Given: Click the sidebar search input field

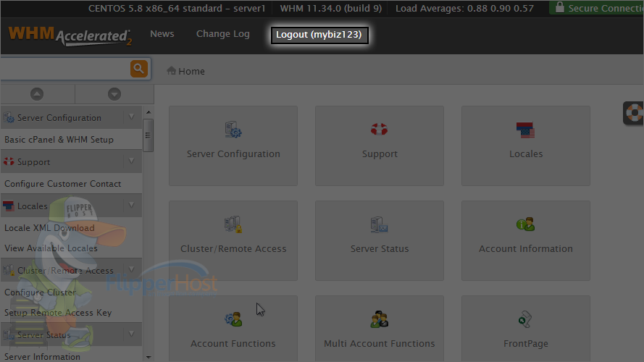Looking at the screenshot, I should pyautogui.click(x=65, y=69).
